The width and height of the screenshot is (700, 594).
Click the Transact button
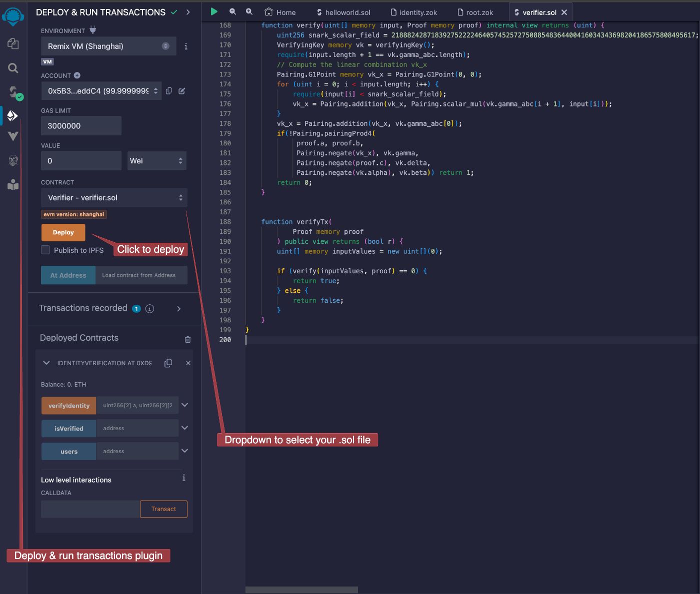[163, 509]
